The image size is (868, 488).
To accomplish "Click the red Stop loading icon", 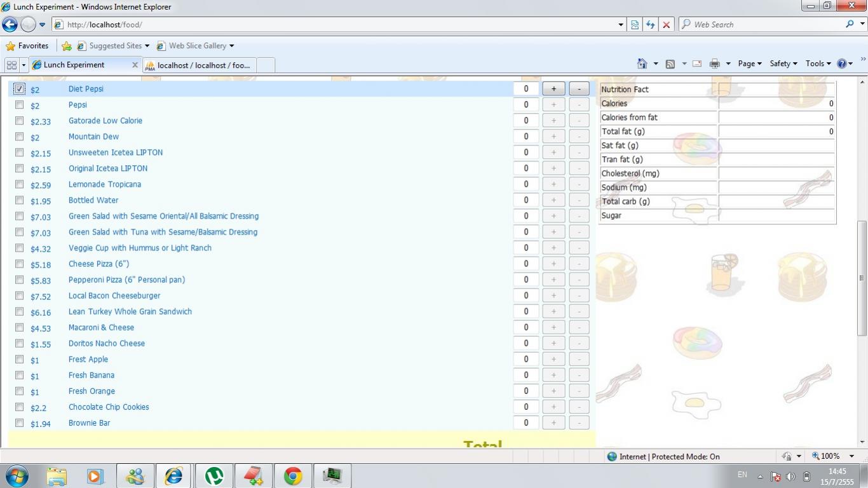I will [666, 25].
